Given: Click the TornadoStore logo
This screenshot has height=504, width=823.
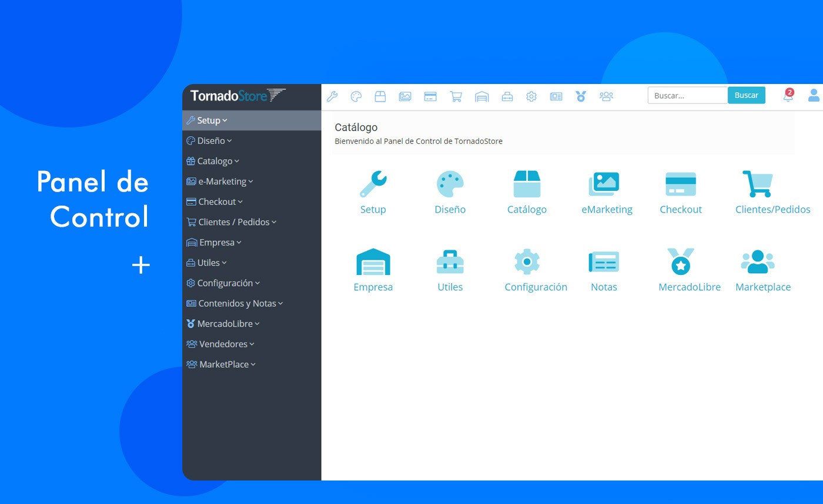Looking at the screenshot, I should tap(238, 95).
